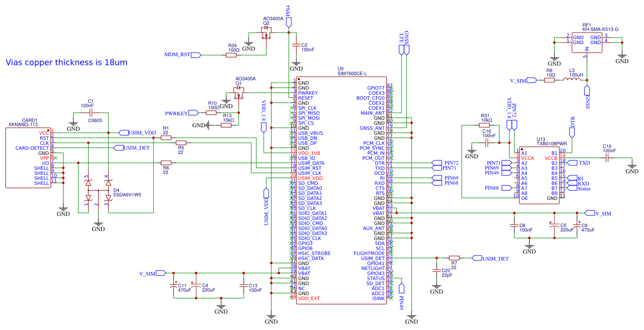Screen dimensions: 644x330
Task: Select the C22 22pF capacitor
Action: click(437, 270)
